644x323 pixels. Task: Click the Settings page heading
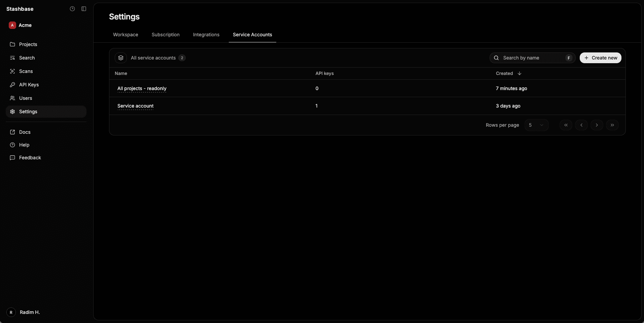pos(124,17)
